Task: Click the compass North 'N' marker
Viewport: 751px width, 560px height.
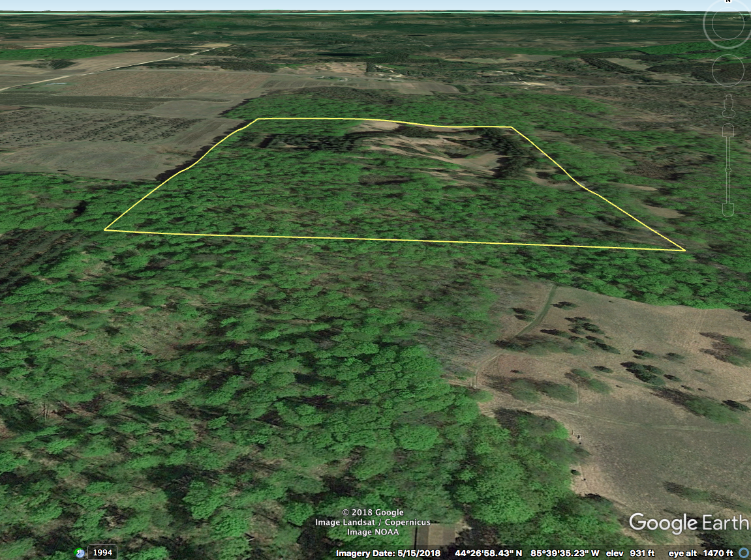Action: tap(728, 2)
